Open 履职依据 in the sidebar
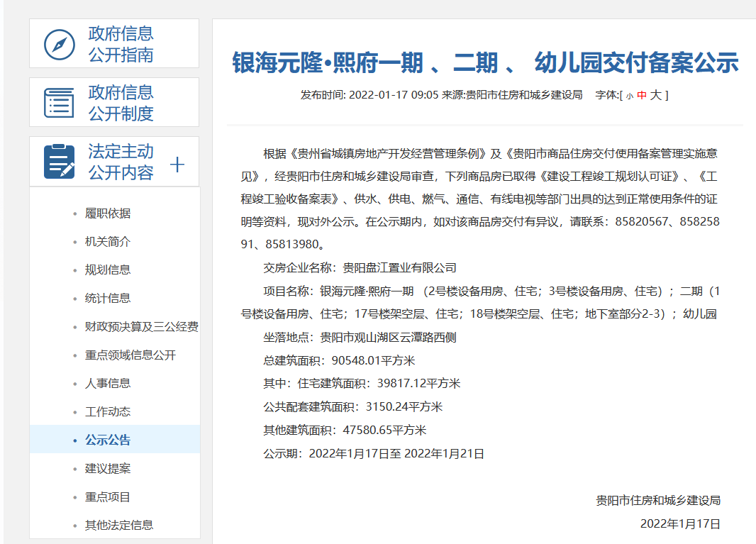Image resolution: width=756 pixels, height=544 pixels. (x=108, y=213)
